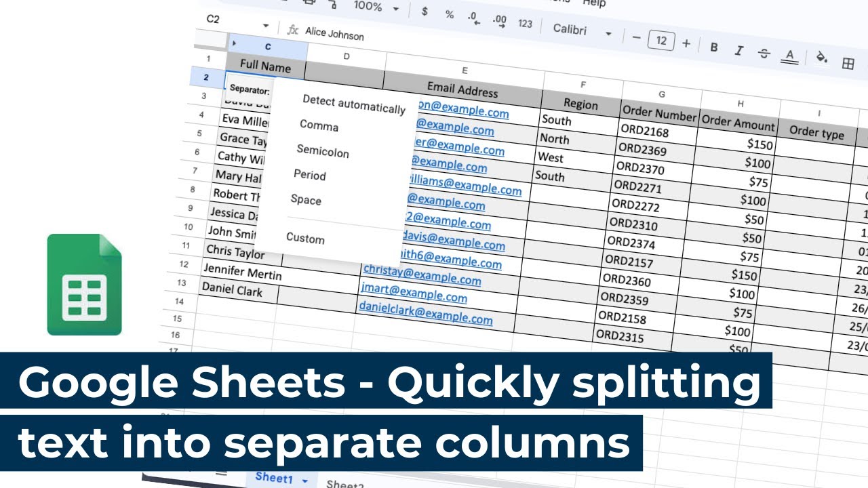Viewport: 868px width, 488px height.
Task: Select column E header
Action: point(465,70)
